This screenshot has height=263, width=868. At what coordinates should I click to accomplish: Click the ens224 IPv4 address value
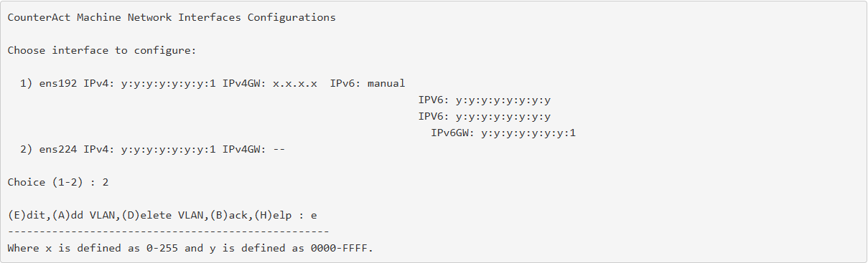pos(169,149)
